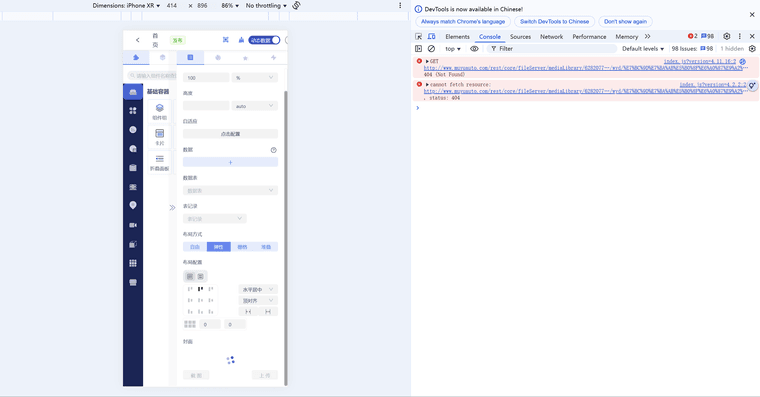This screenshot has height=397, width=760.
Task: Switch to the Network tab
Action: [x=552, y=36]
